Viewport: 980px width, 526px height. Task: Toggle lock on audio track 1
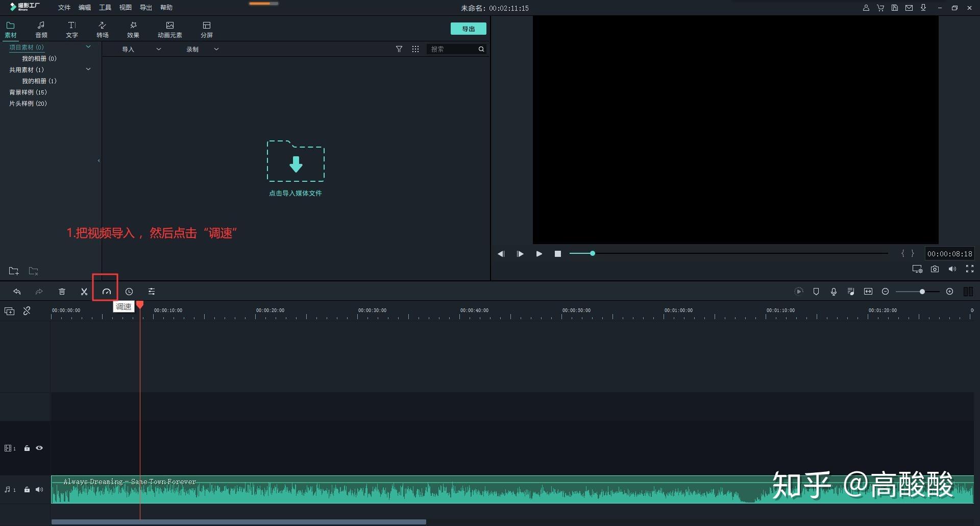click(27, 490)
